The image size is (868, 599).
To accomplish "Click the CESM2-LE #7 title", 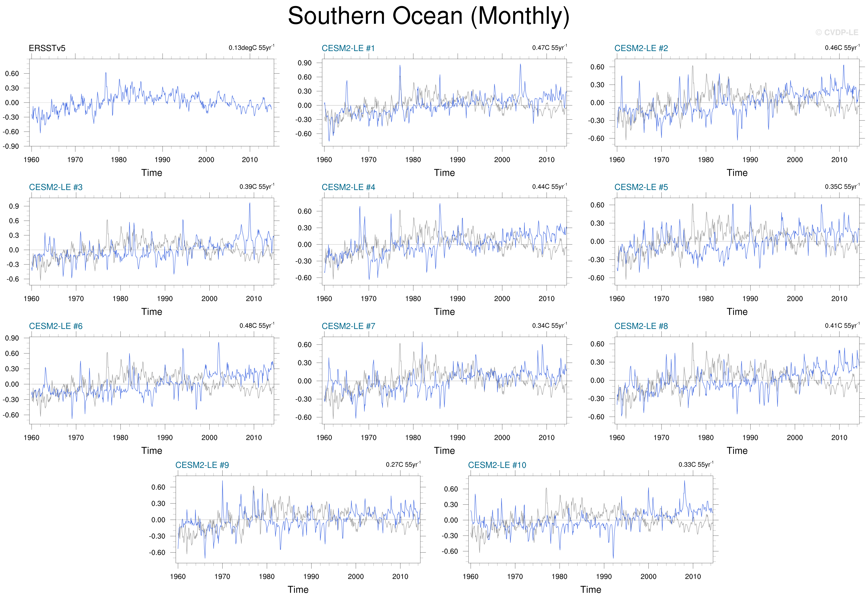I will tap(348, 326).
